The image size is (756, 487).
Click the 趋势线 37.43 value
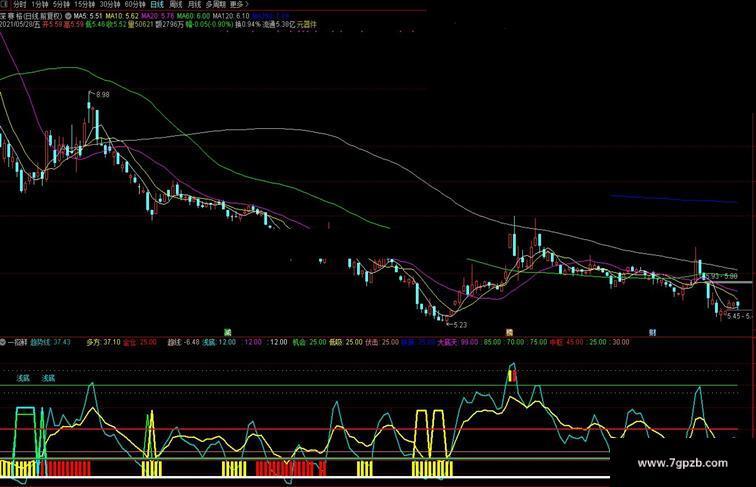click(50, 342)
